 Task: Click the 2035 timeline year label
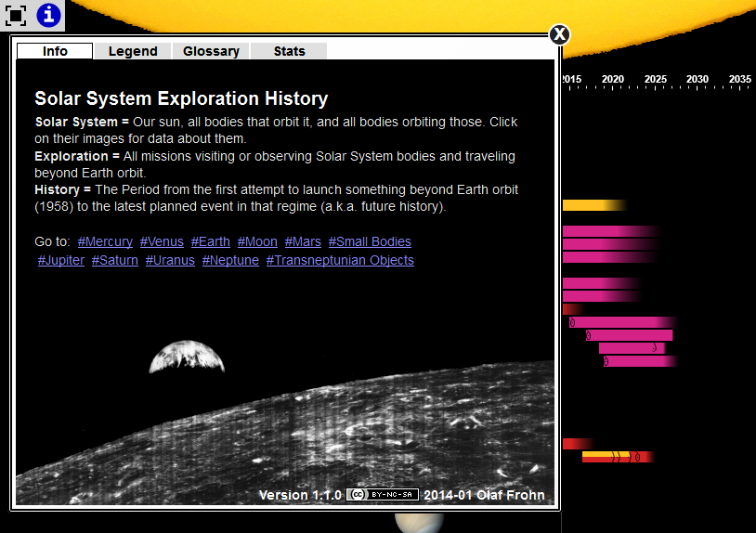click(739, 79)
